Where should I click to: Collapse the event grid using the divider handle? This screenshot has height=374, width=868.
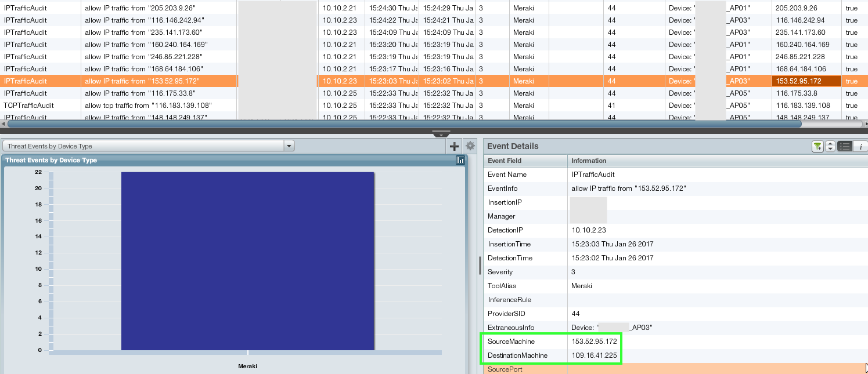tap(441, 134)
